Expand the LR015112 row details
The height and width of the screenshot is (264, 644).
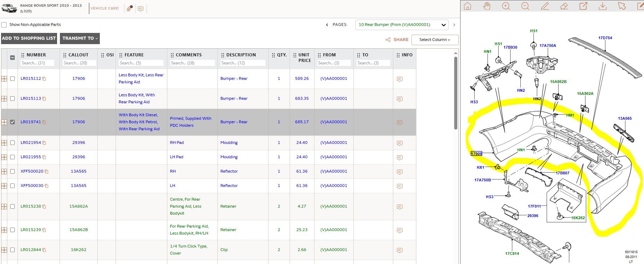pyautogui.click(x=4, y=79)
